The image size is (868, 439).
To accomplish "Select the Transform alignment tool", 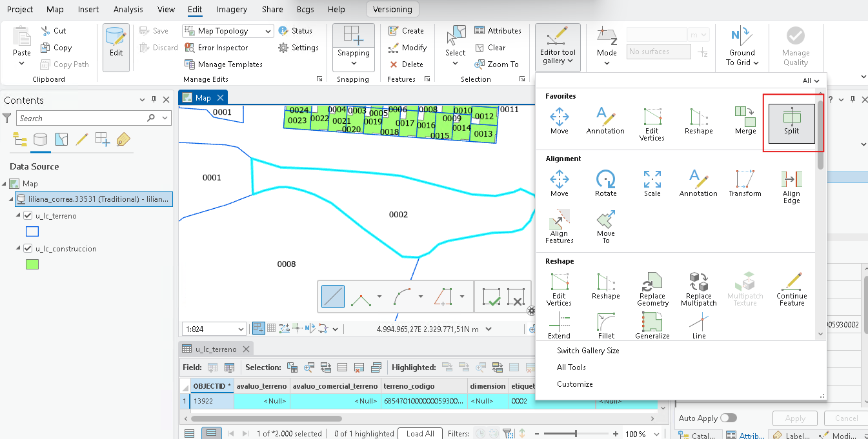I will (x=745, y=184).
